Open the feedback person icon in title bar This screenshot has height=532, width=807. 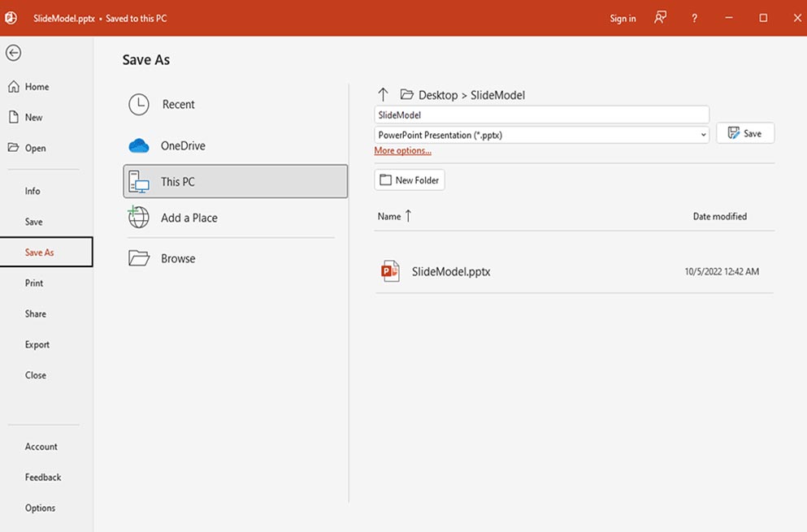click(661, 18)
